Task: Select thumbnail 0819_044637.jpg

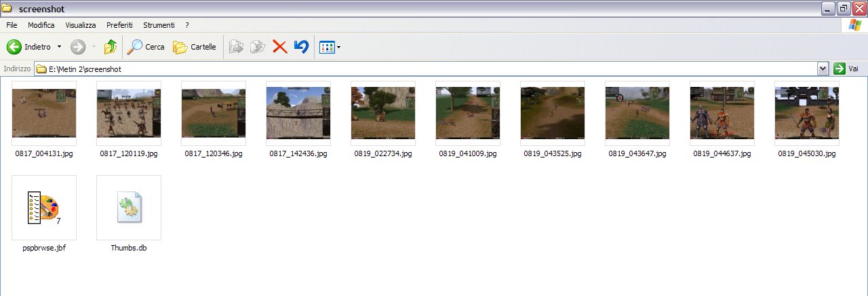Action: tap(722, 113)
